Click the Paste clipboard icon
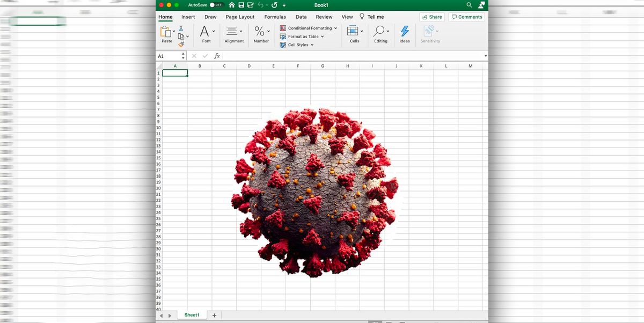 pyautogui.click(x=165, y=31)
